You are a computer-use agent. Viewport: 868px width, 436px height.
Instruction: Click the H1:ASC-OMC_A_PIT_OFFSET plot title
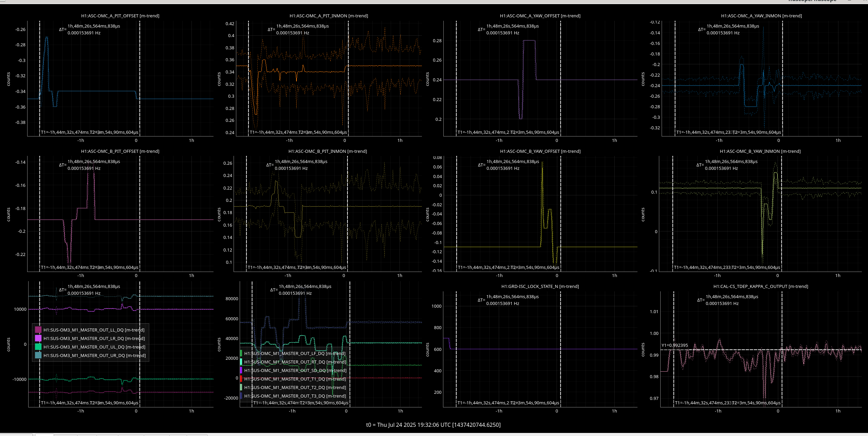[x=120, y=16]
